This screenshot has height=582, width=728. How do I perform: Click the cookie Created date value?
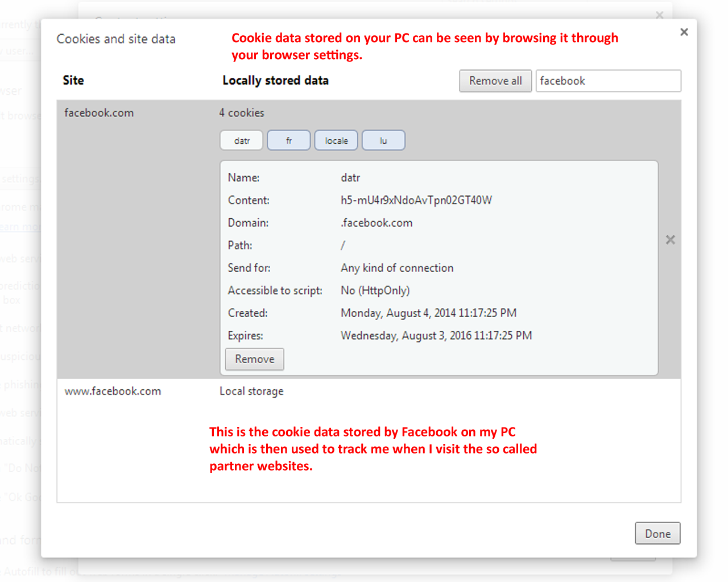[x=428, y=313]
